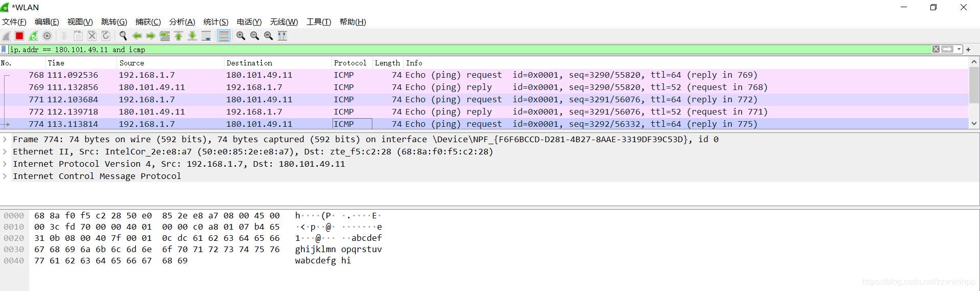This screenshot has width=980, height=291.
Task: Add a filter button with plus sign
Action: (x=968, y=50)
